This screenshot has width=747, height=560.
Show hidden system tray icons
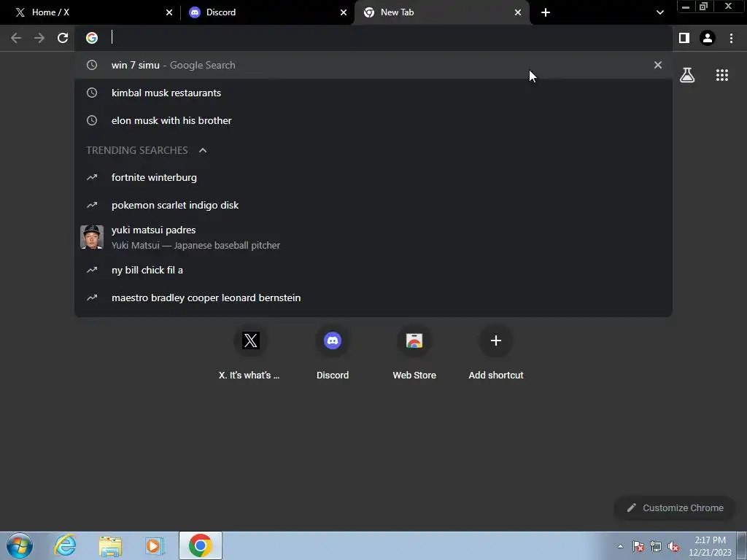coord(620,546)
